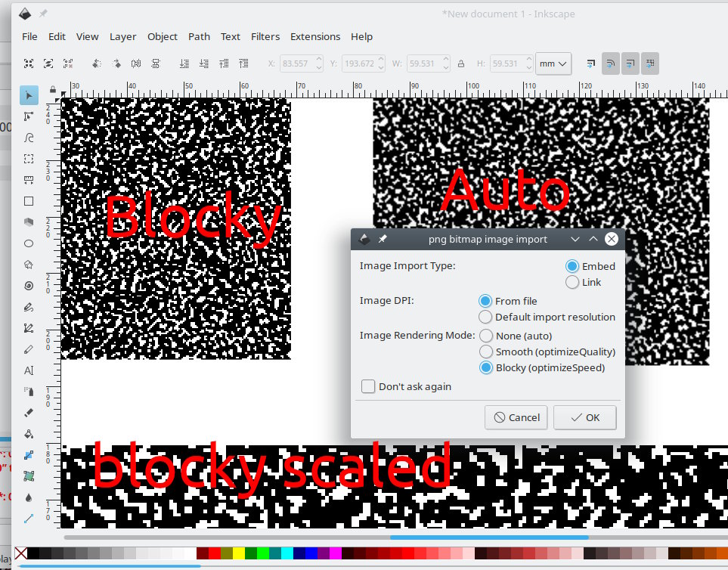Select the Star polygon tool

(29, 265)
